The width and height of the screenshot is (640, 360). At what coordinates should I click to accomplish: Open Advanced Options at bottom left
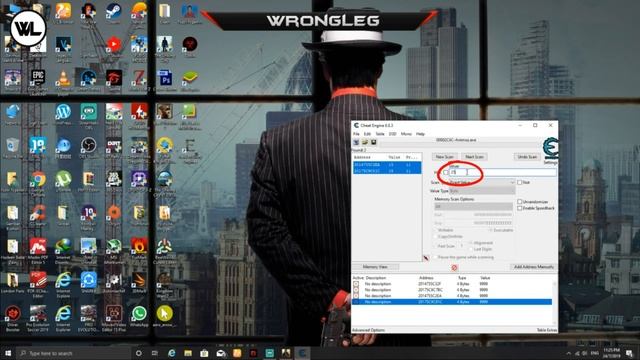tap(368, 330)
